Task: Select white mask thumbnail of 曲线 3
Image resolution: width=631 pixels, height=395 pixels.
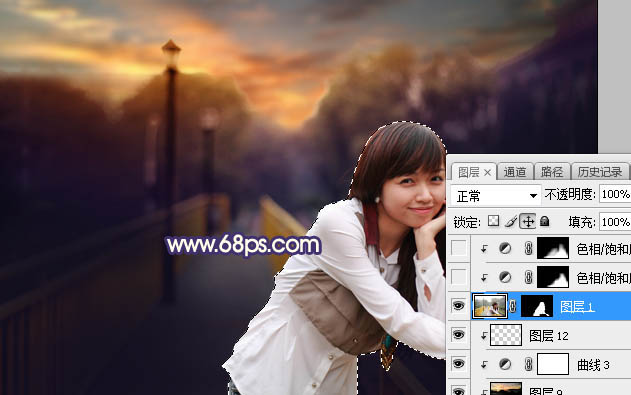Action: tap(553, 364)
